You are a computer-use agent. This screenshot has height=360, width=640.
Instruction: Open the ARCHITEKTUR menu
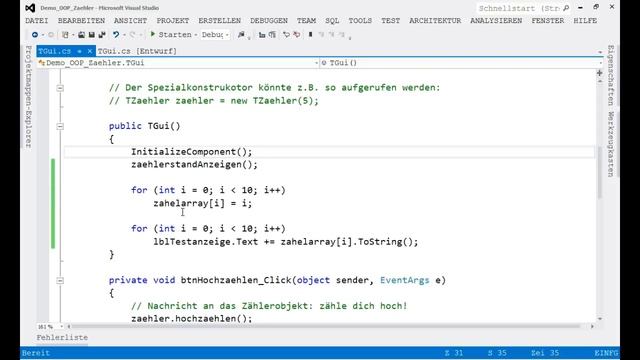(x=435, y=20)
